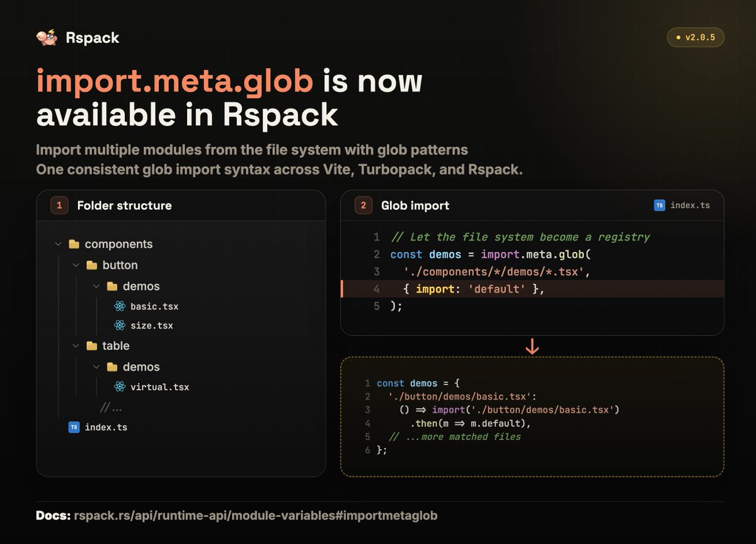The width and height of the screenshot is (756, 544).
Task: Collapse the demos chevron under button
Action: [96, 286]
